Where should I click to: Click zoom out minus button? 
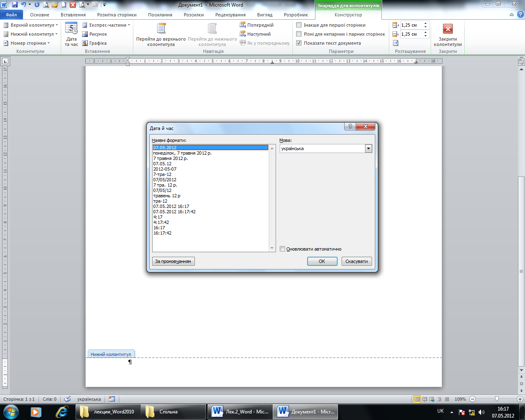click(472, 399)
